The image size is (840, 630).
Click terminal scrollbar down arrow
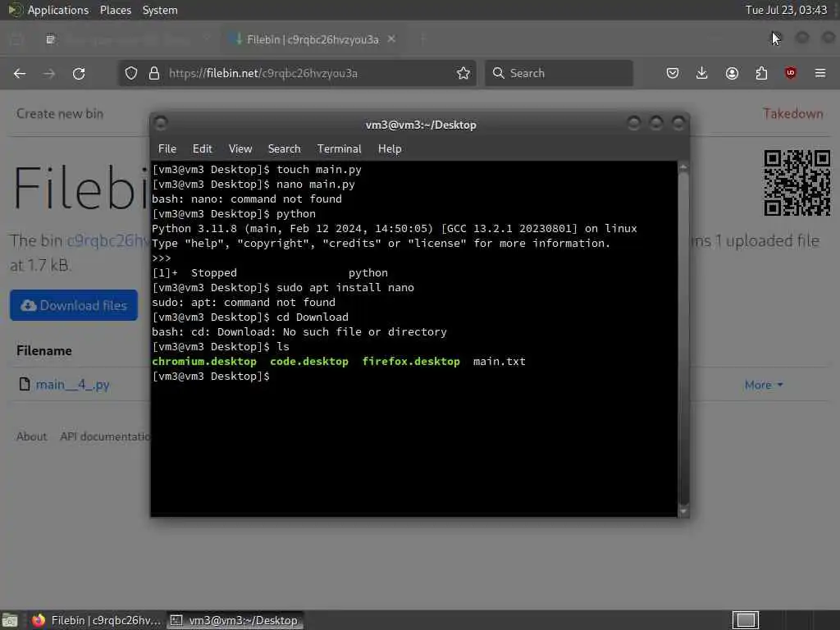point(683,511)
